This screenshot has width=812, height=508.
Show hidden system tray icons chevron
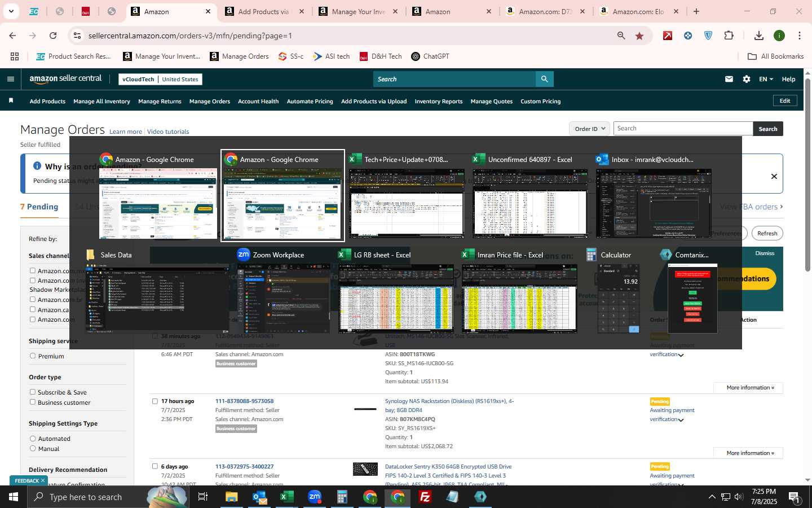pos(712,497)
